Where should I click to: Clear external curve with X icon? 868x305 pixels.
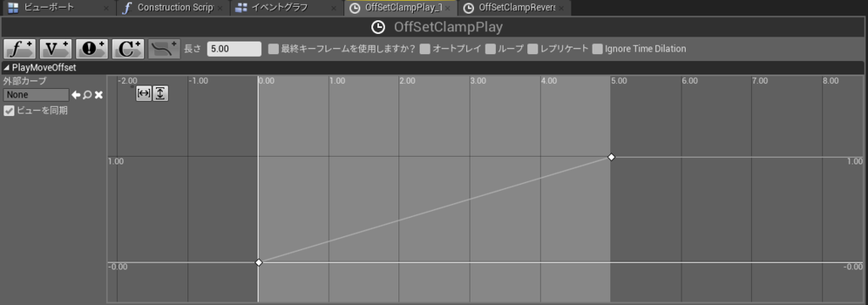coord(98,95)
